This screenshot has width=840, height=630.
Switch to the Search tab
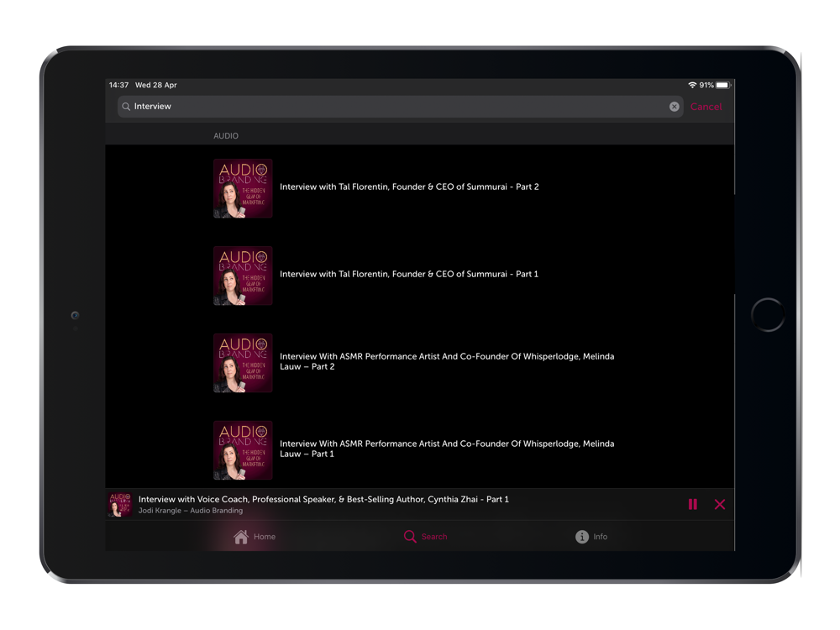[425, 536]
